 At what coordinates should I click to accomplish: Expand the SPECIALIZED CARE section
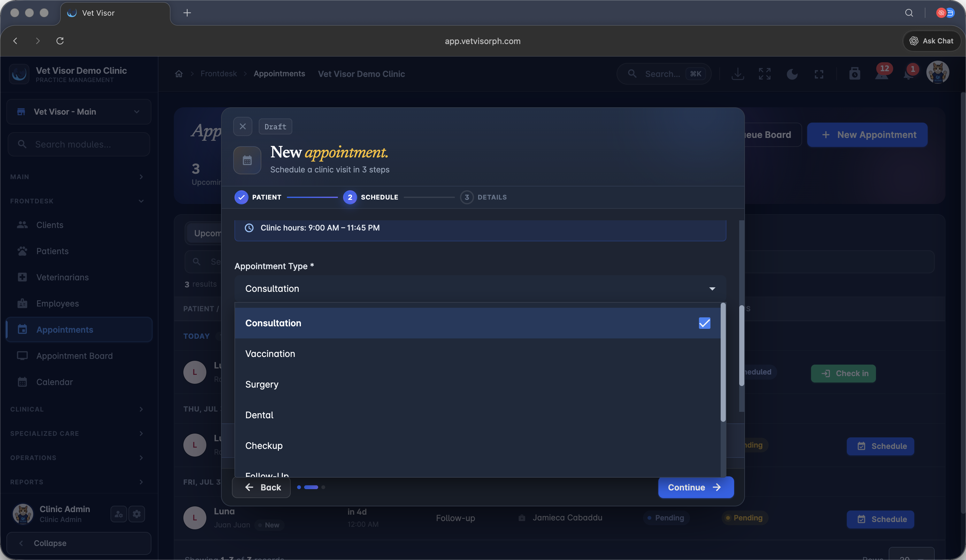point(77,434)
